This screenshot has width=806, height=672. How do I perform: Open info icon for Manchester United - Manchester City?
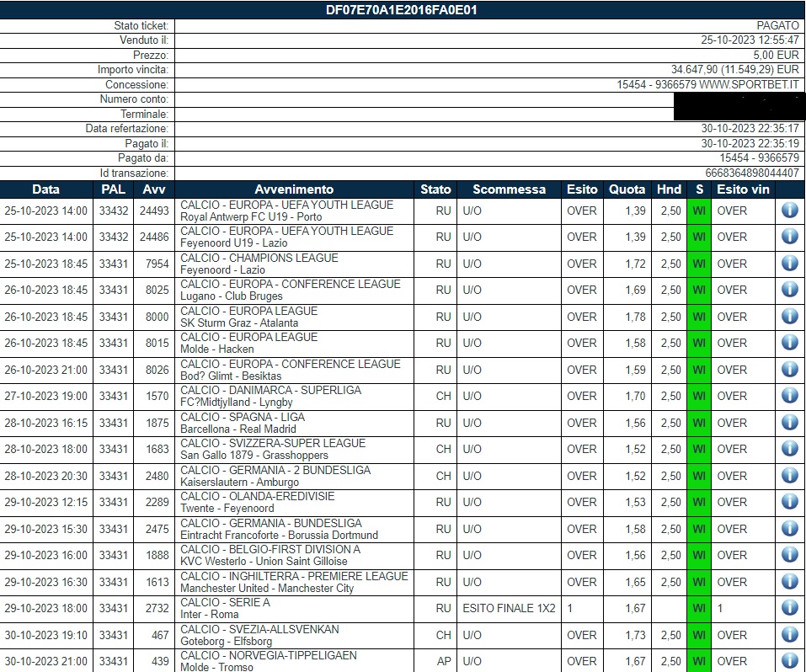789,582
